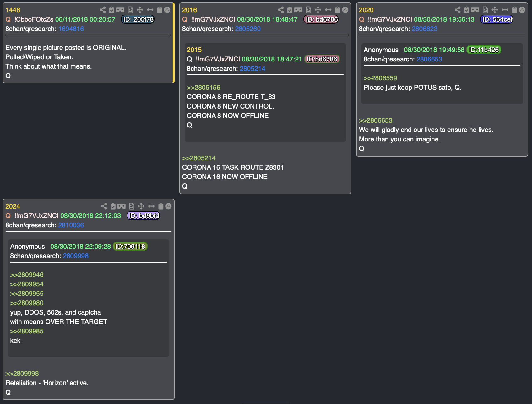Follow reply reference >>2806653 below the quote

(x=376, y=120)
